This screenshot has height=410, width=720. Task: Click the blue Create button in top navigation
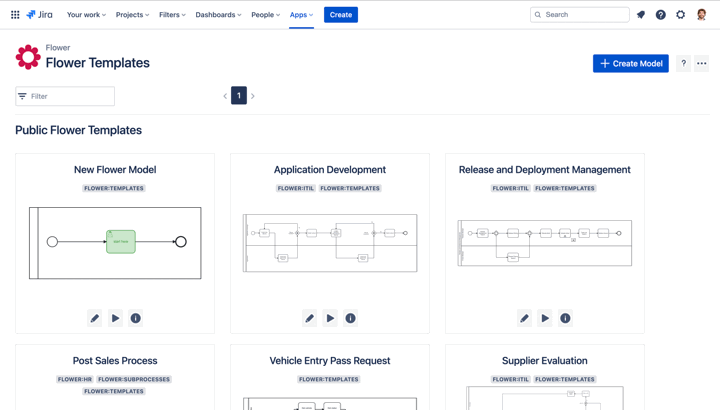click(341, 15)
